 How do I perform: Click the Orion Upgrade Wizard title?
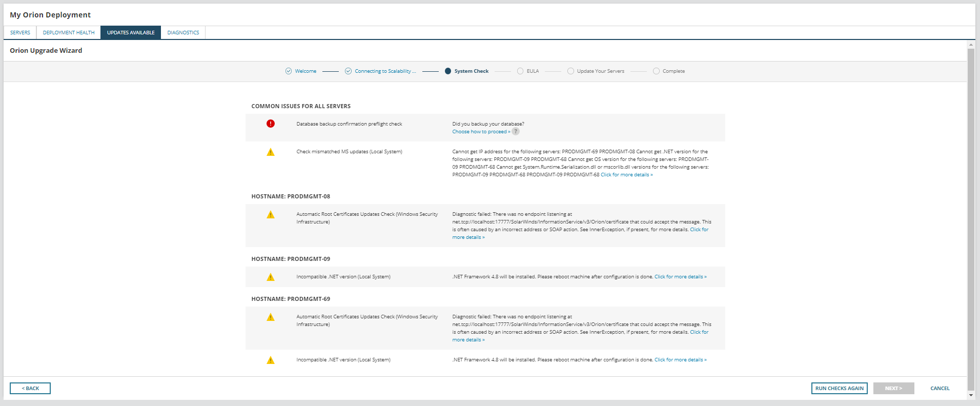coord(46,50)
